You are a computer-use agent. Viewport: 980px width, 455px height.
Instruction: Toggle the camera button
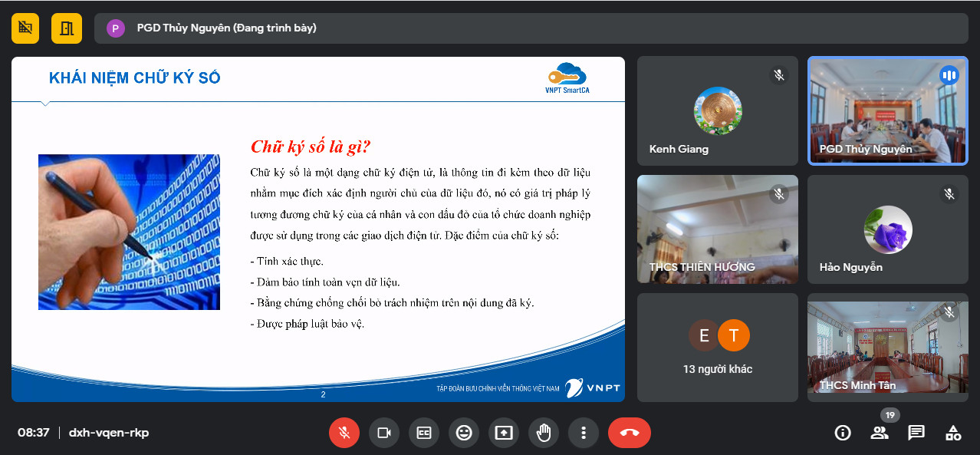384,433
